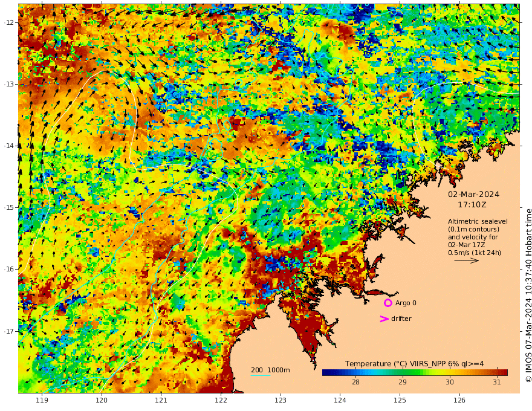Viewport: 532px width, 411px height.
Task: Click the 'Altimetric sealevel' caption line
Action: click(x=478, y=221)
